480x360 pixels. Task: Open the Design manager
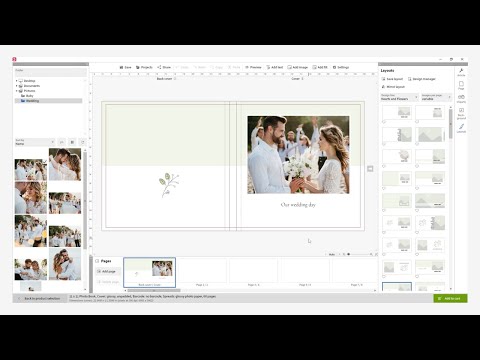pyautogui.click(x=422, y=79)
